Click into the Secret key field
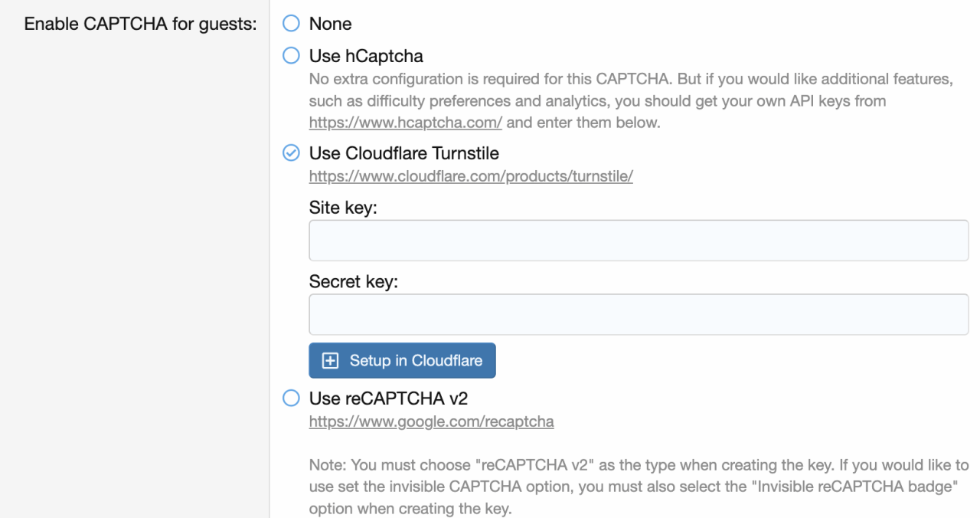 (x=639, y=315)
